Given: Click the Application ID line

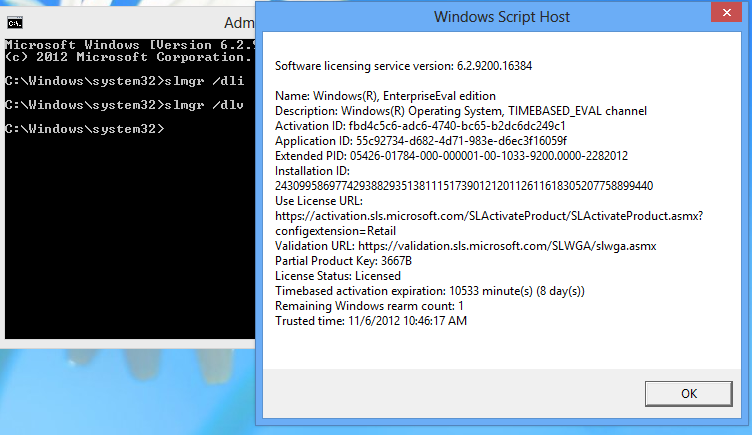Looking at the screenshot, I should tap(421, 141).
